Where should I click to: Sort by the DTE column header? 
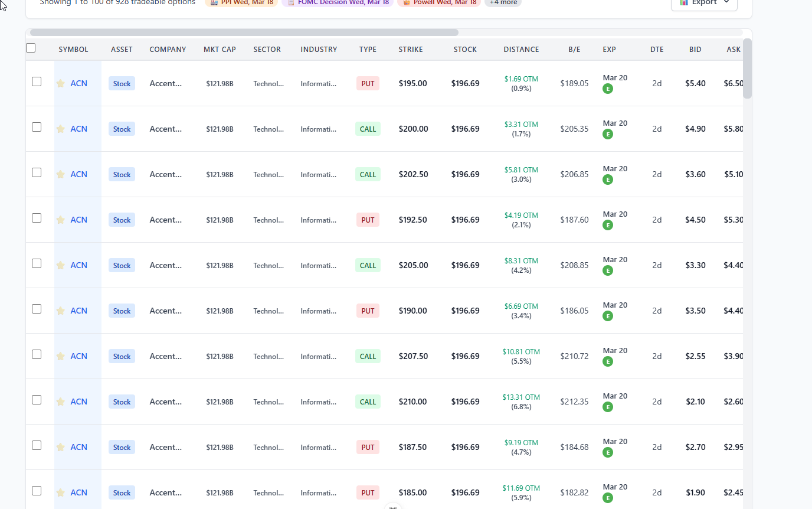click(657, 50)
